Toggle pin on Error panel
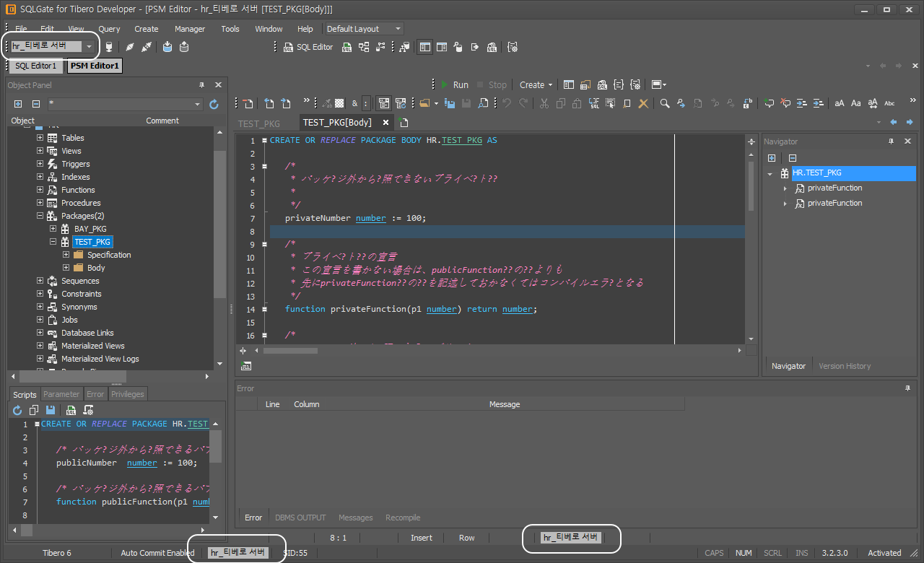Image resolution: width=924 pixels, height=563 pixels. coord(907,388)
